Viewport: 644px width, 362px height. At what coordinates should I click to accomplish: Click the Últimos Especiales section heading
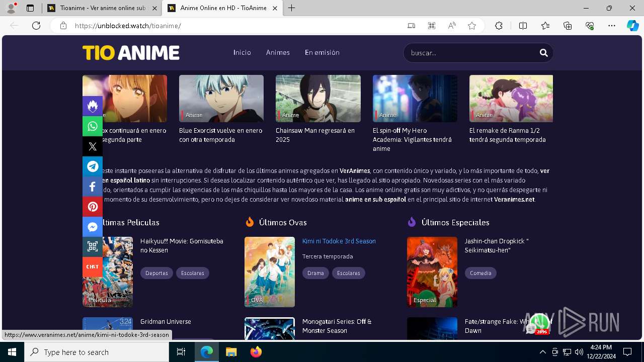tap(455, 222)
